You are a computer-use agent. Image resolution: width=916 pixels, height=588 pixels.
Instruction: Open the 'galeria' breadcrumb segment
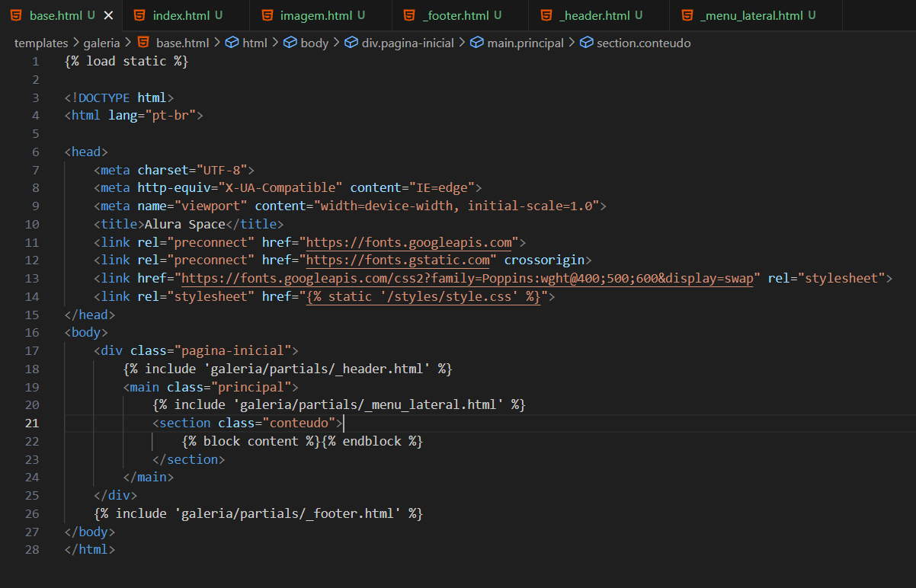(101, 43)
